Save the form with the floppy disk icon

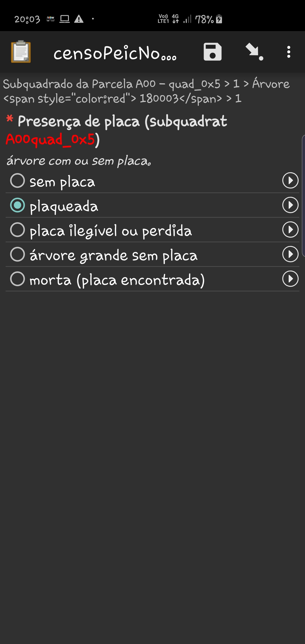213,52
